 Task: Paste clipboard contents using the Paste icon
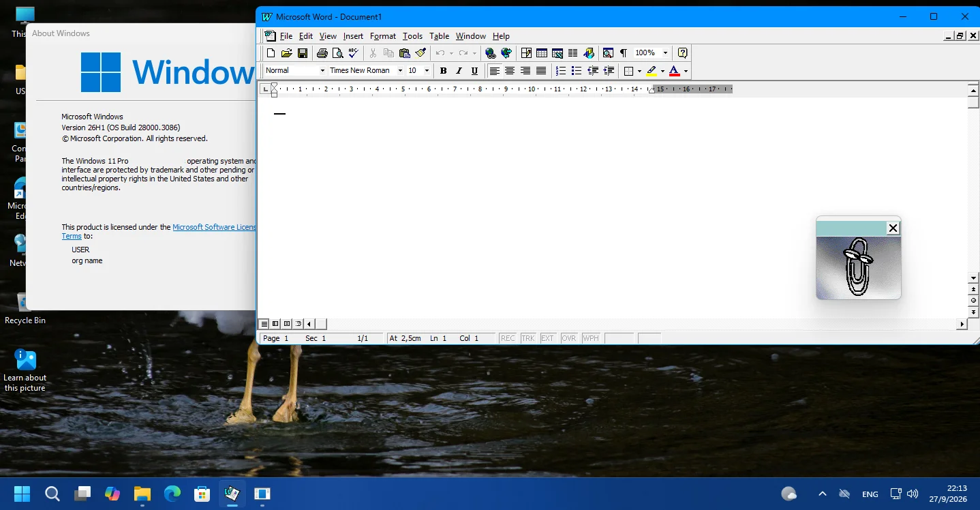(404, 53)
